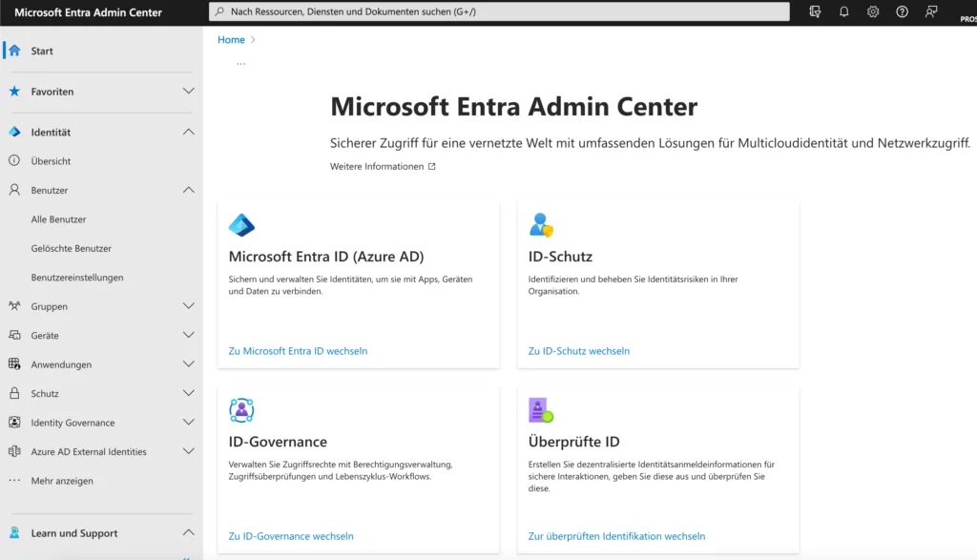Click the Start home icon in sidebar
The height and width of the screenshot is (560, 977).
(x=14, y=51)
